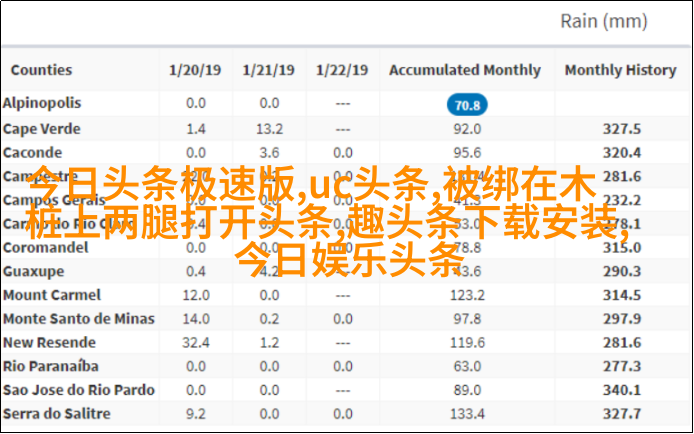This screenshot has width=694, height=434.
Task: Select the 1/22/19 column header
Action: [342, 70]
